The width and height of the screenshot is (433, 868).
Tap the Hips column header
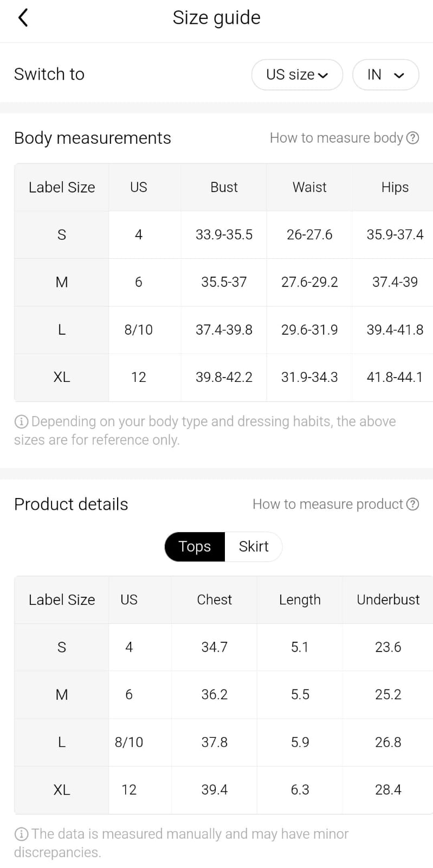coord(395,187)
